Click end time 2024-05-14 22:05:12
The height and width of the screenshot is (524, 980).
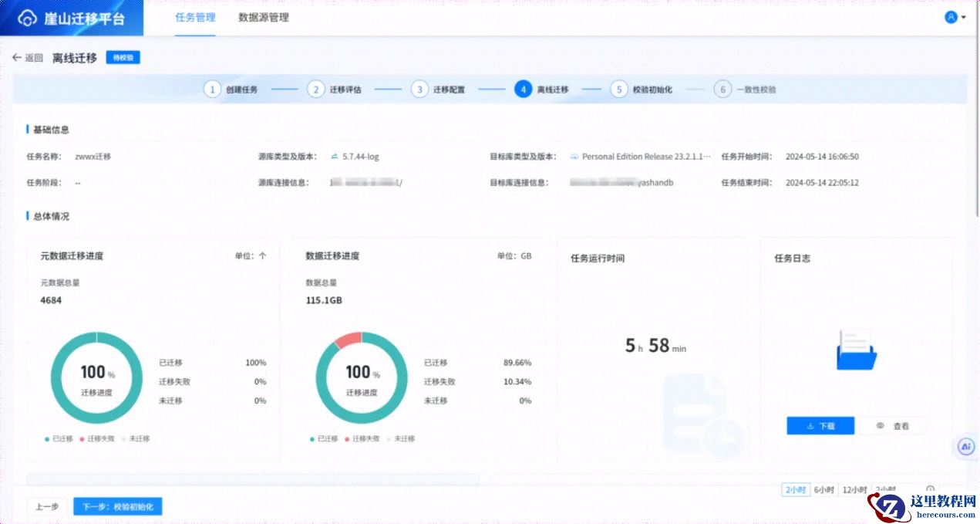coord(822,183)
